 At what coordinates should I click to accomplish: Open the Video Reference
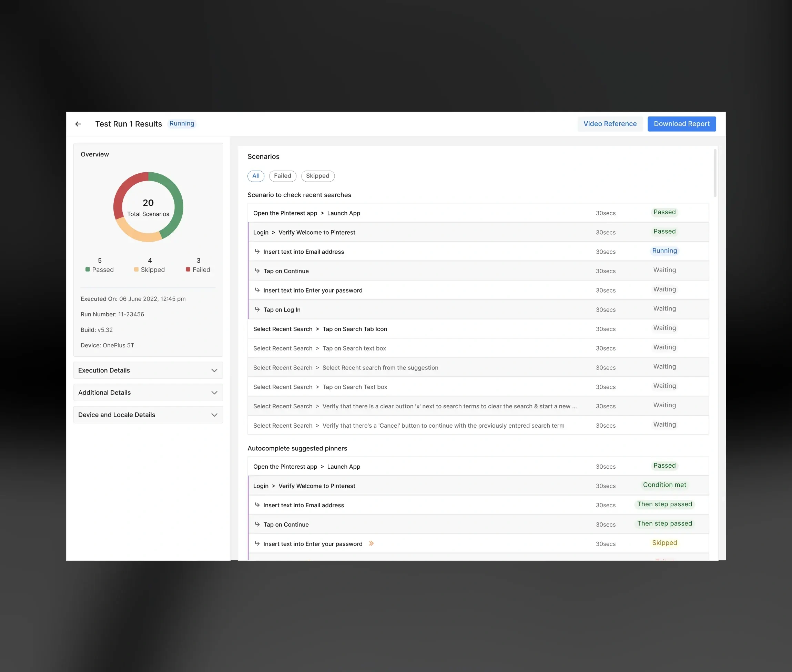pos(610,123)
